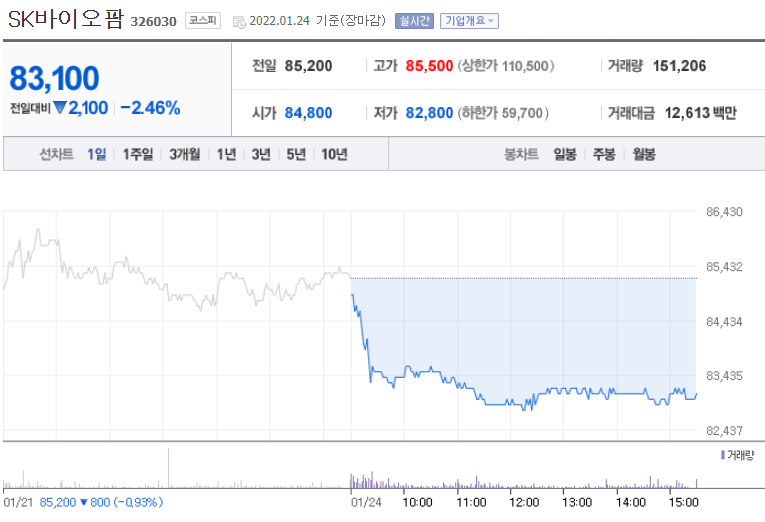
Task: Open the 일봉 daily candle chart
Action: 565,154
